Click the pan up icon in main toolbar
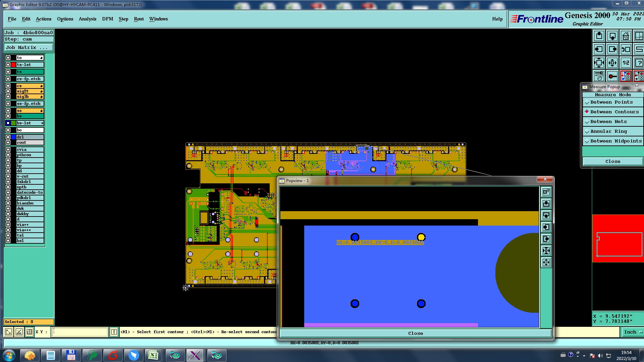 (x=599, y=36)
